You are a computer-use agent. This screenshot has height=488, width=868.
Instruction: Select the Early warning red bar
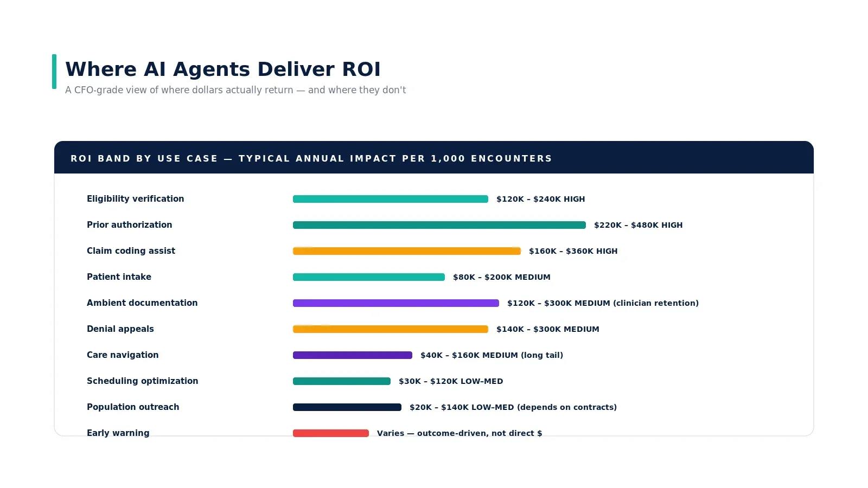(331, 433)
